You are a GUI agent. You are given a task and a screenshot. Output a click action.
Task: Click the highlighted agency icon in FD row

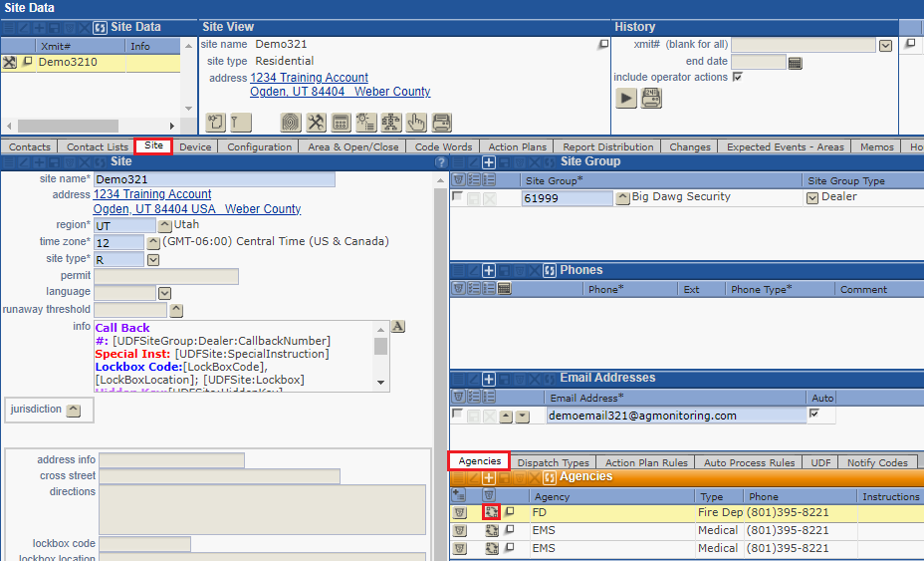click(x=491, y=512)
